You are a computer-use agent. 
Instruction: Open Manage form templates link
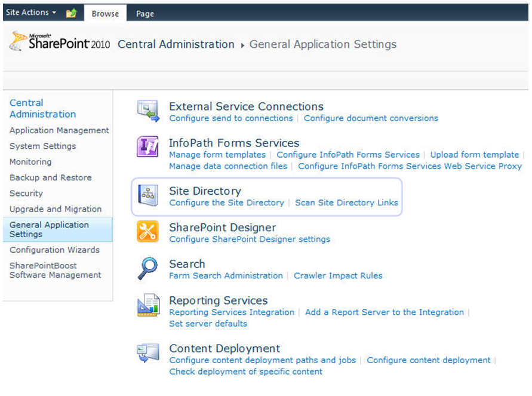click(217, 155)
